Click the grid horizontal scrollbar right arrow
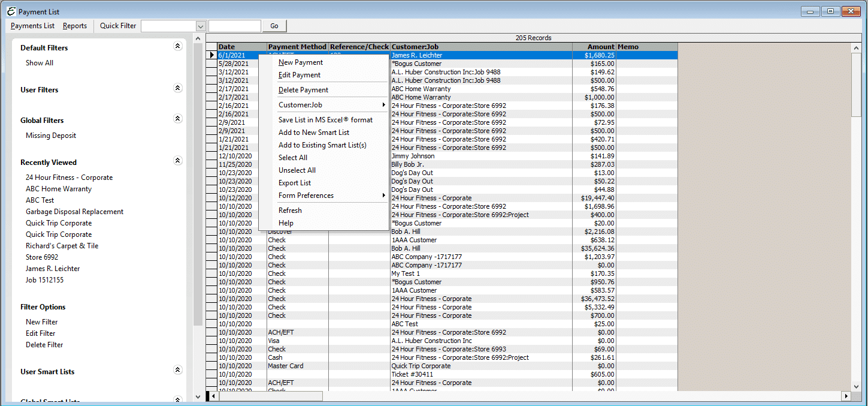The height and width of the screenshot is (406, 868). click(846, 396)
